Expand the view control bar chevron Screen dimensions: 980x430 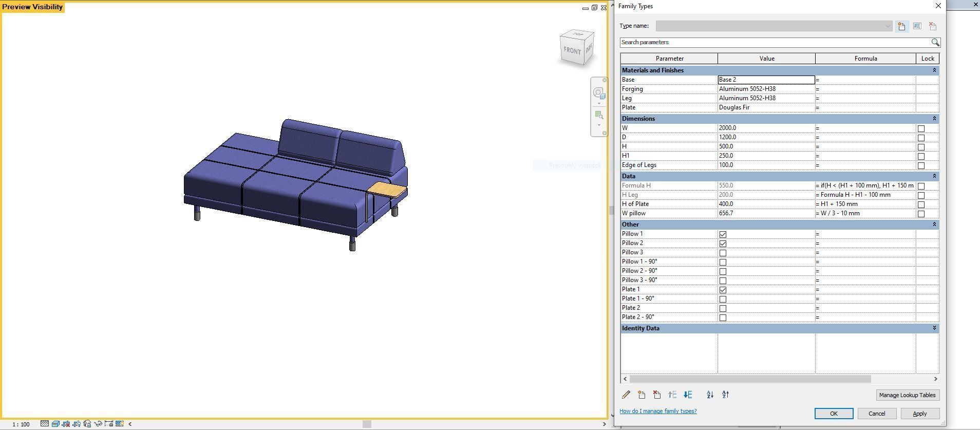[130, 424]
